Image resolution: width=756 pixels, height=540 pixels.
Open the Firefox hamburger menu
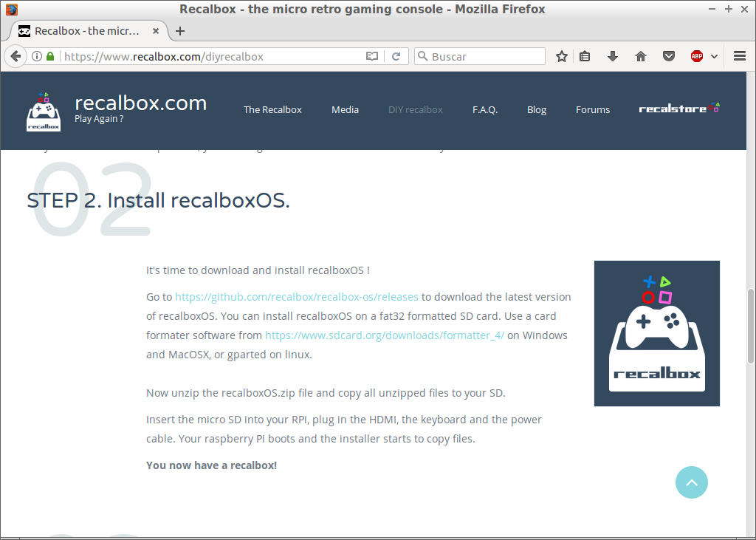point(739,56)
